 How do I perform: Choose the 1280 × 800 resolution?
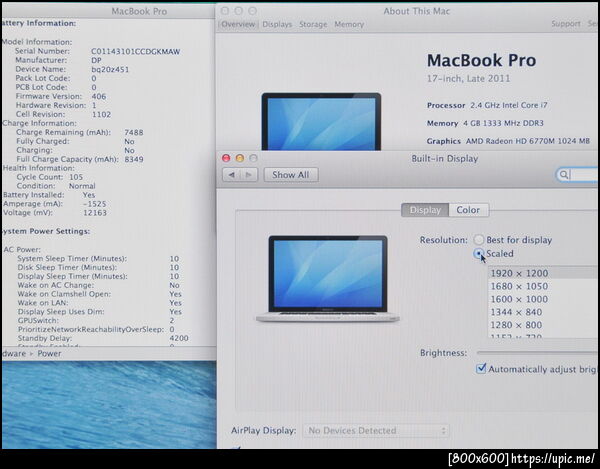coord(543,325)
